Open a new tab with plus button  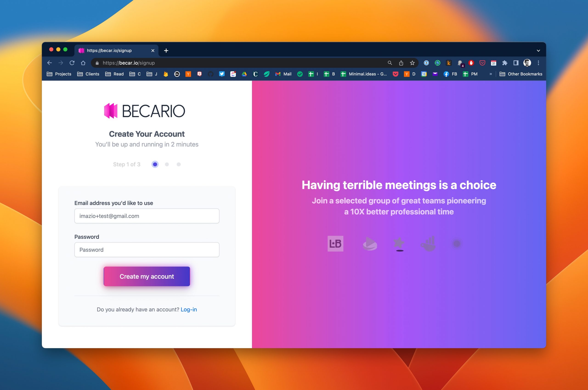point(166,51)
